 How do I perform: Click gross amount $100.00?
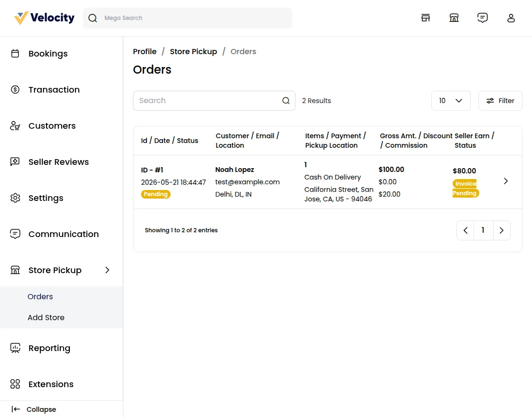pyautogui.click(x=391, y=170)
